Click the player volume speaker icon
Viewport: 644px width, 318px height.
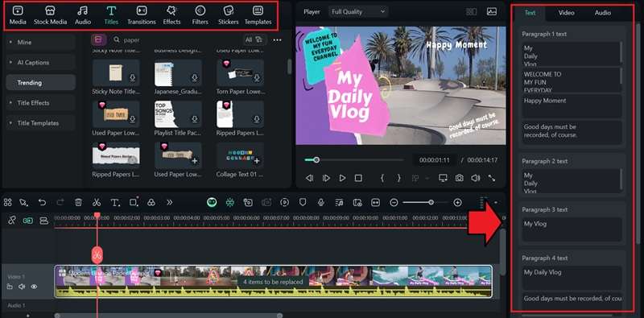[x=475, y=178]
